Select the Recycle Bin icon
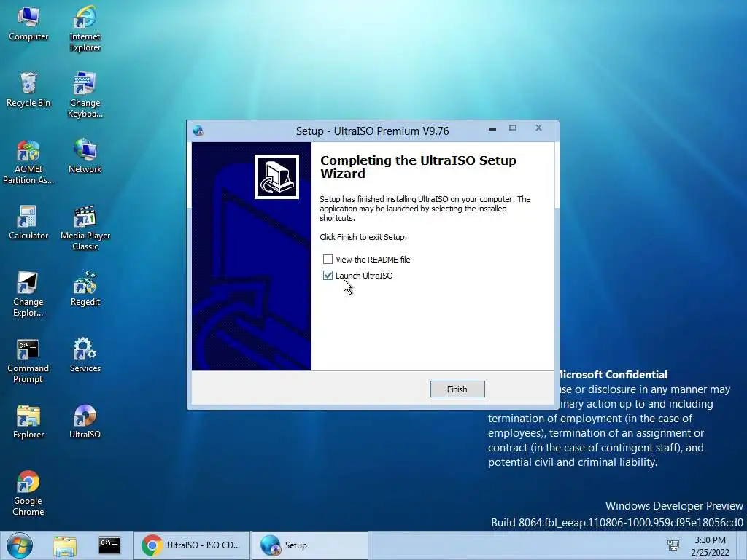 [x=28, y=90]
